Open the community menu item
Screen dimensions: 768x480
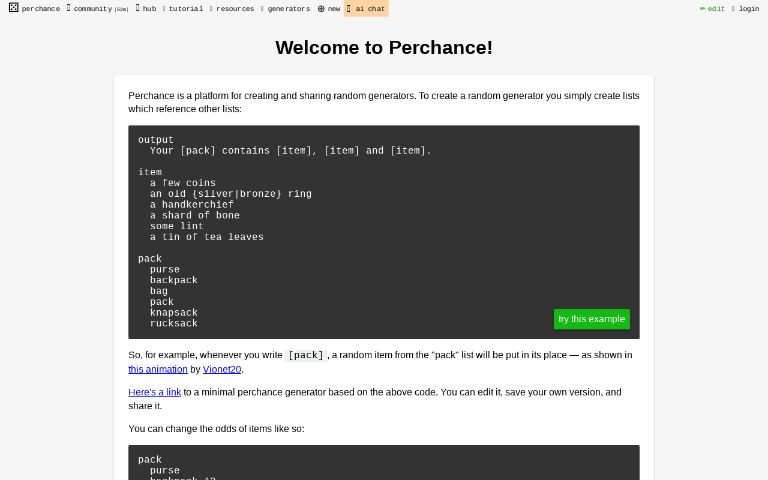coord(92,9)
